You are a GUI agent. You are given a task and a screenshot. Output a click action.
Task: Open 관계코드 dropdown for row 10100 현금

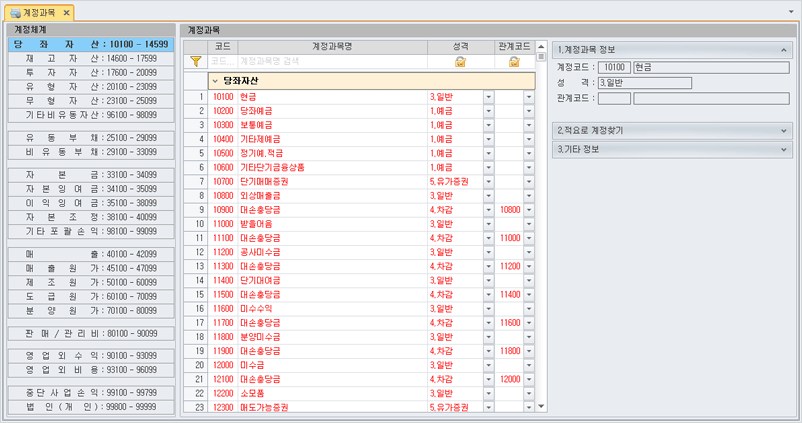coord(529,97)
